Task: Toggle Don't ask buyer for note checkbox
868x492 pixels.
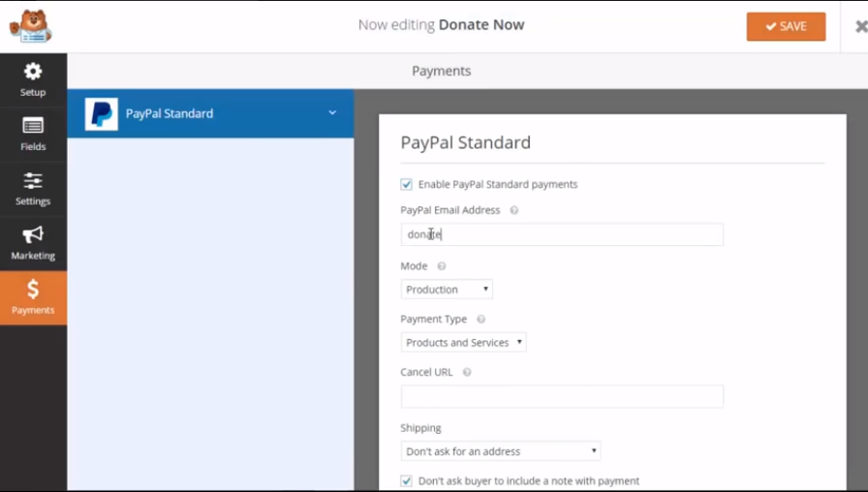Action: click(x=406, y=481)
